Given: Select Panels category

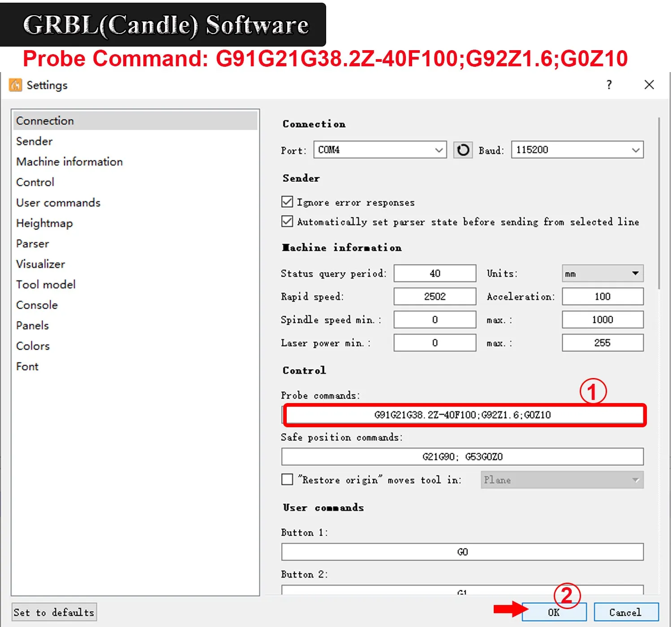Looking at the screenshot, I should (x=134, y=325).
